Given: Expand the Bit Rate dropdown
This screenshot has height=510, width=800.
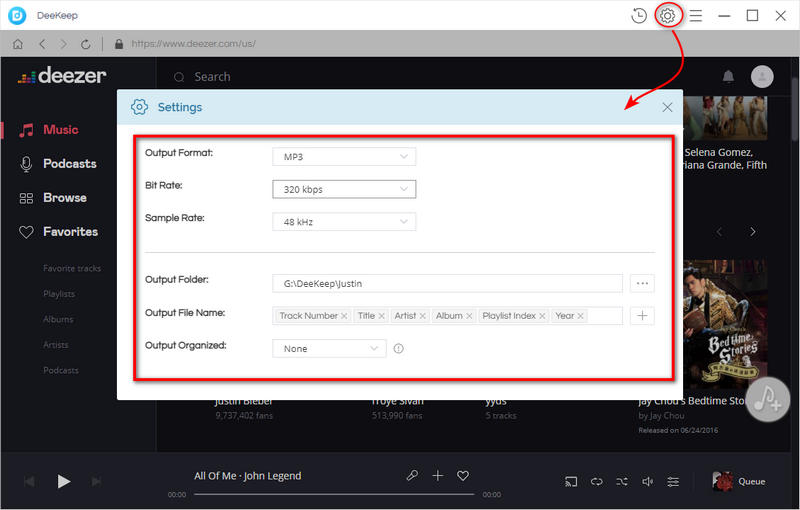Looking at the screenshot, I should coord(344,189).
